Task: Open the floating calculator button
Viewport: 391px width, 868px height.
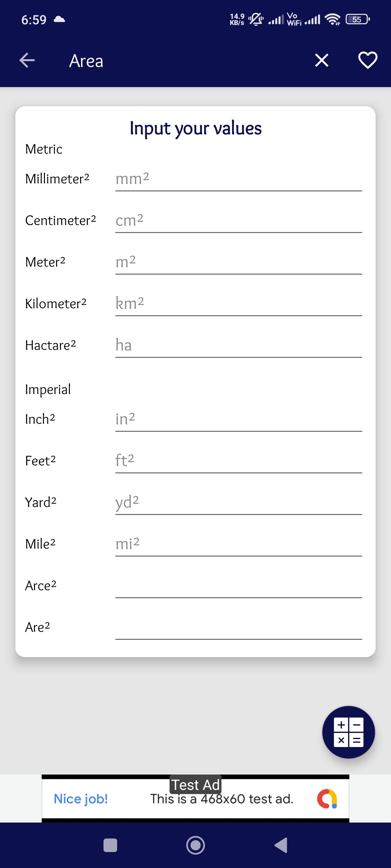Action: pos(348,732)
